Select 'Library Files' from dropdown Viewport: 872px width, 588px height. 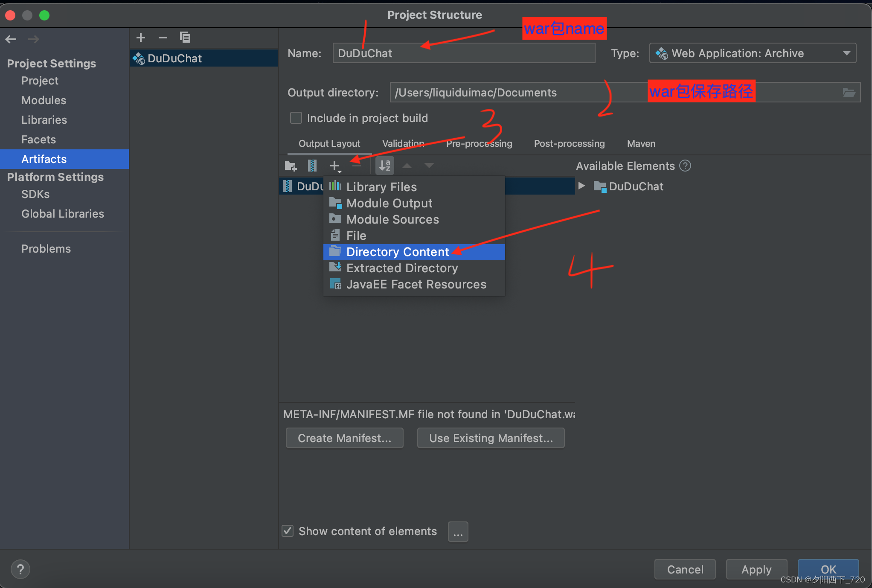coord(382,186)
